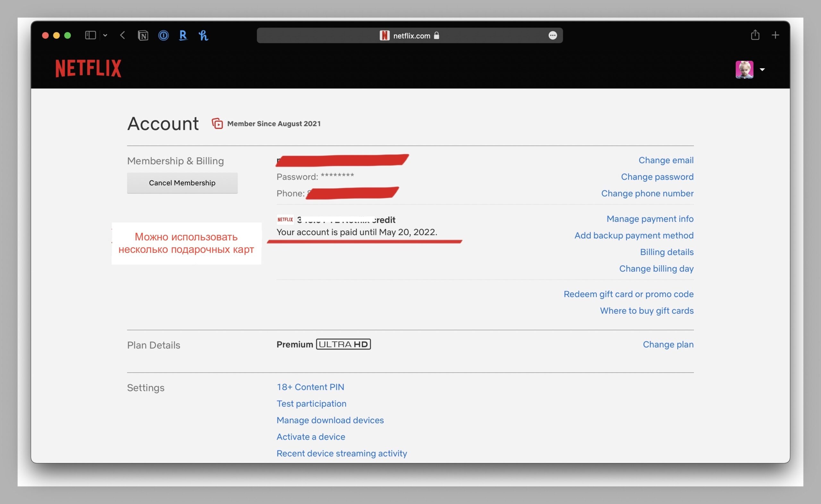Toggle the Safari sidebar
The height and width of the screenshot is (504, 821).
[x=90, y=35]
